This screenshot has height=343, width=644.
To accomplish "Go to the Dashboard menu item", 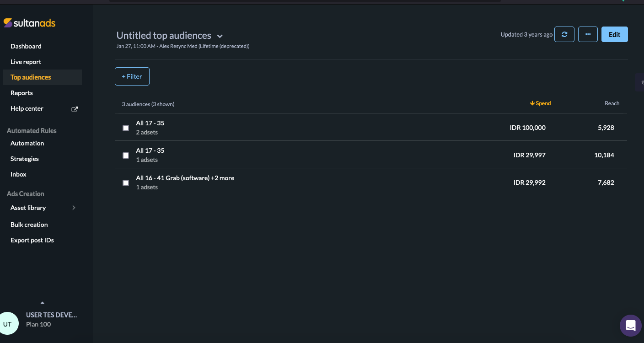I will point(26,46).
